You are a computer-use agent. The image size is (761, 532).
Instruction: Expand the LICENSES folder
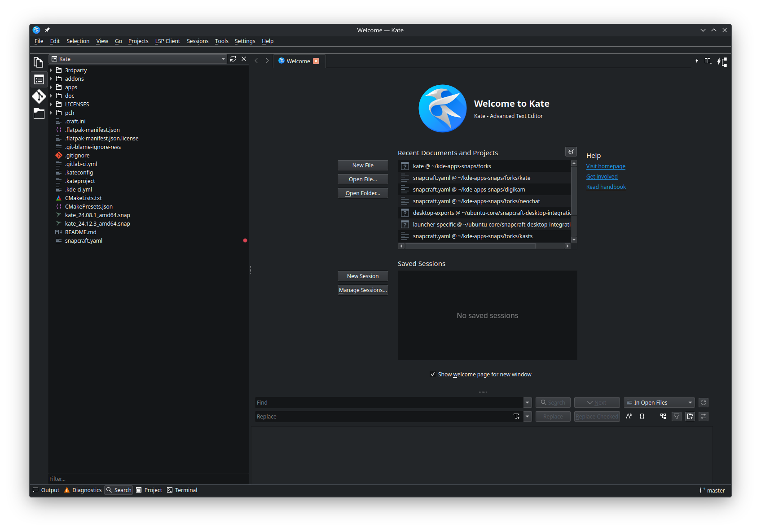(x=51, y=105)
